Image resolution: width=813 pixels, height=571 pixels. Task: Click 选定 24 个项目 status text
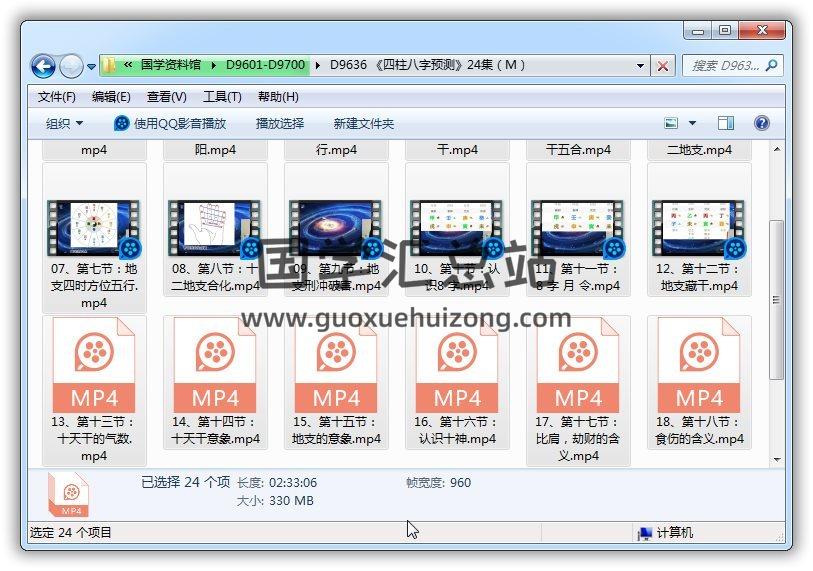click(71, 533)
